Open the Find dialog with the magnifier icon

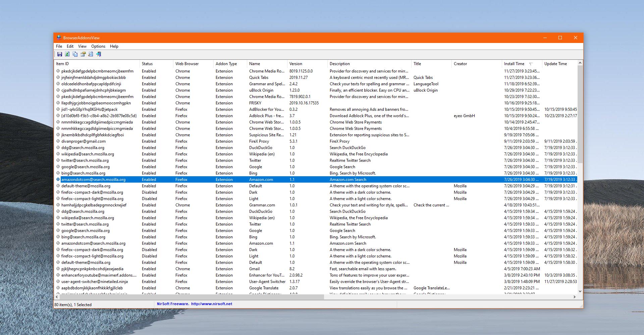(91, 54)
